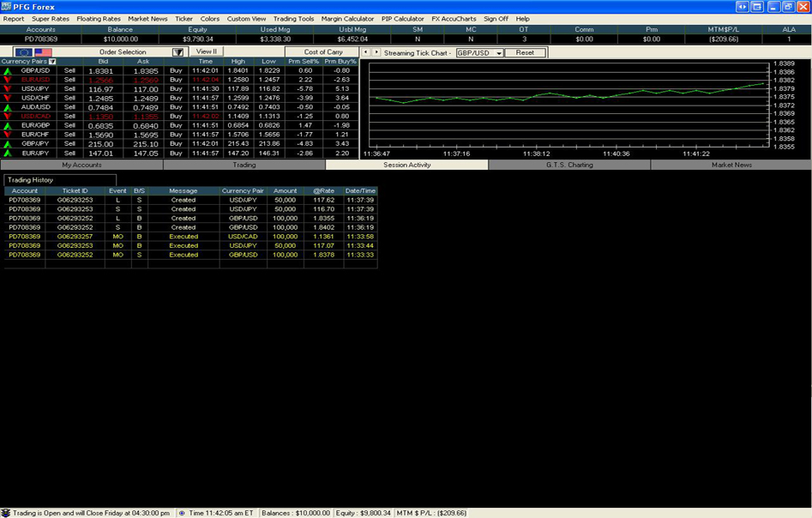Open the Help menu
This screenshot has height=518, width=812.
click(x=522, y=19)
